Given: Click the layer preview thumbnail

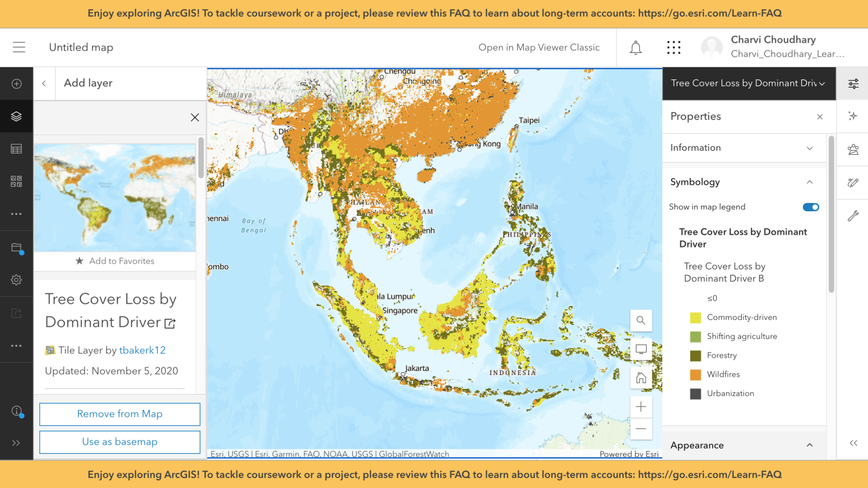Looking at the screenshot, I should tap(115, 198).
